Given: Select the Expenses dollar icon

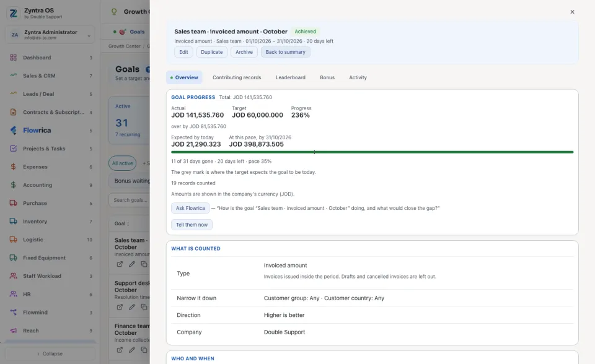Looking at the screenshot, I should (x=13, y=167).
